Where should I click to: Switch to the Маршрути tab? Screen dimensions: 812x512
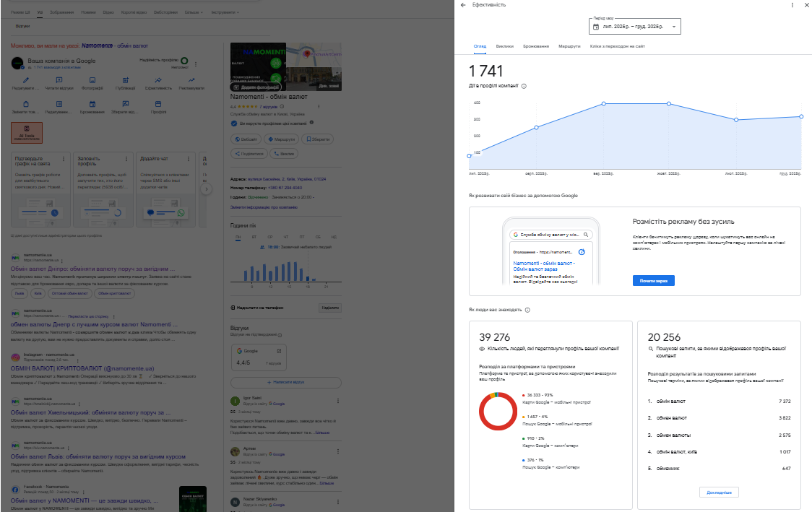(x=569, y=45)
